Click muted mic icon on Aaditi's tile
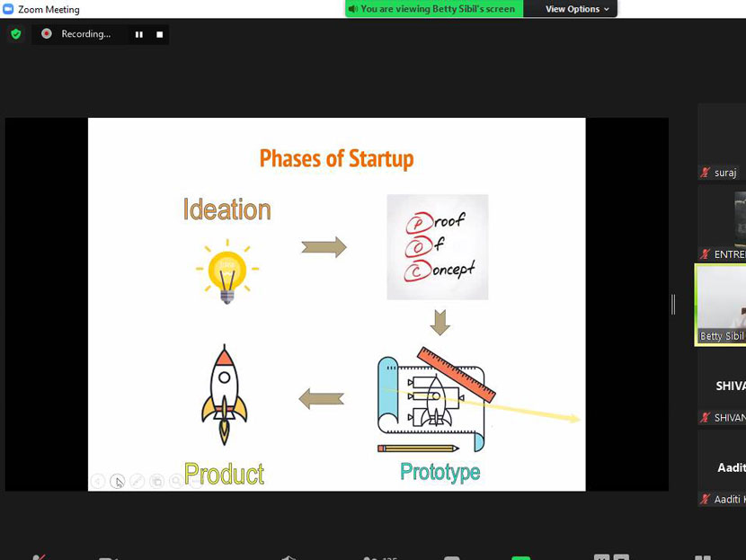Viewport: 746px width, 560px height. (706, 499)
